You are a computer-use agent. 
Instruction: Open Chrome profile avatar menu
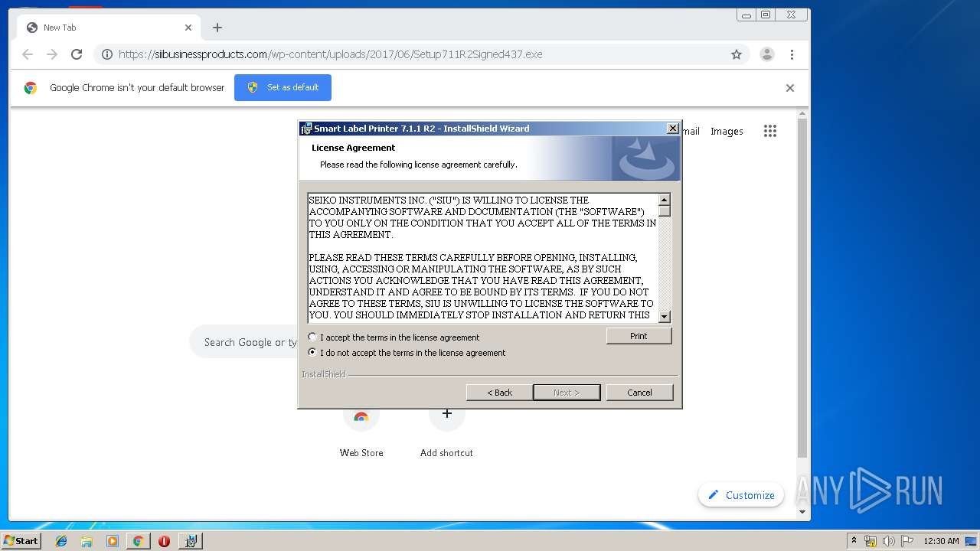point(766,54)
